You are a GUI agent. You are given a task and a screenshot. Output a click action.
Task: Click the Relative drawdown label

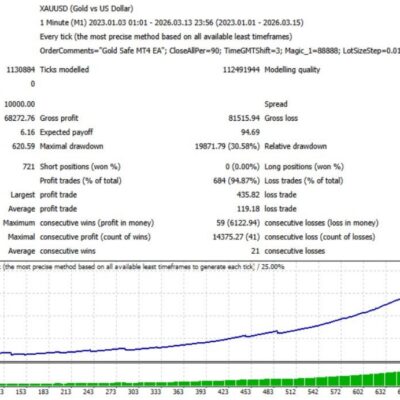pos(295,146)
